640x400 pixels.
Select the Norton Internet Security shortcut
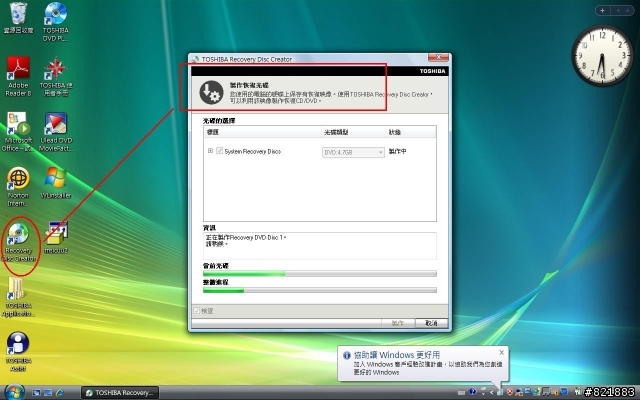click(x=18, y=187)
